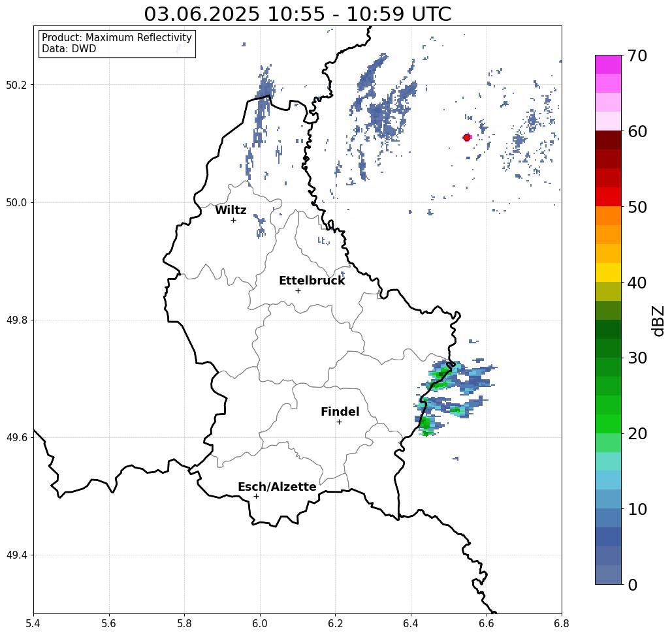The image size is (672, 635).
Task: Click the longitude label 5.6
Action: (x=109, y=623)
